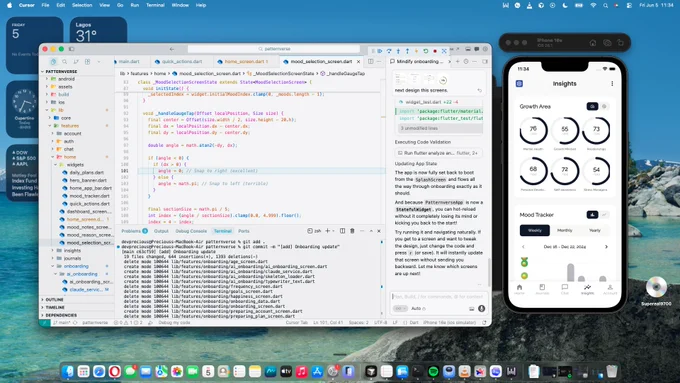Expand the OUTLINE section
The image size is (680, 383).
pos(54,300)
